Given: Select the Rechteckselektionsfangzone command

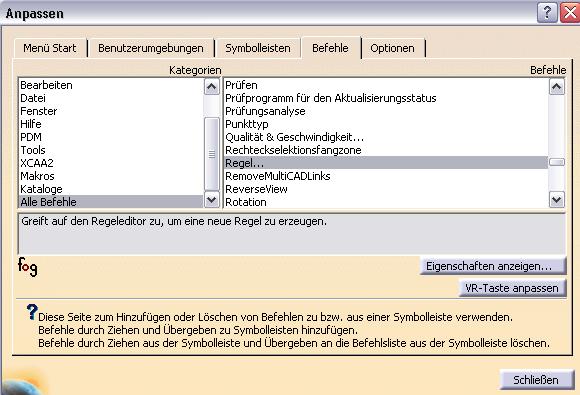Looking at the screenshot, I should [x=386, y=150].
